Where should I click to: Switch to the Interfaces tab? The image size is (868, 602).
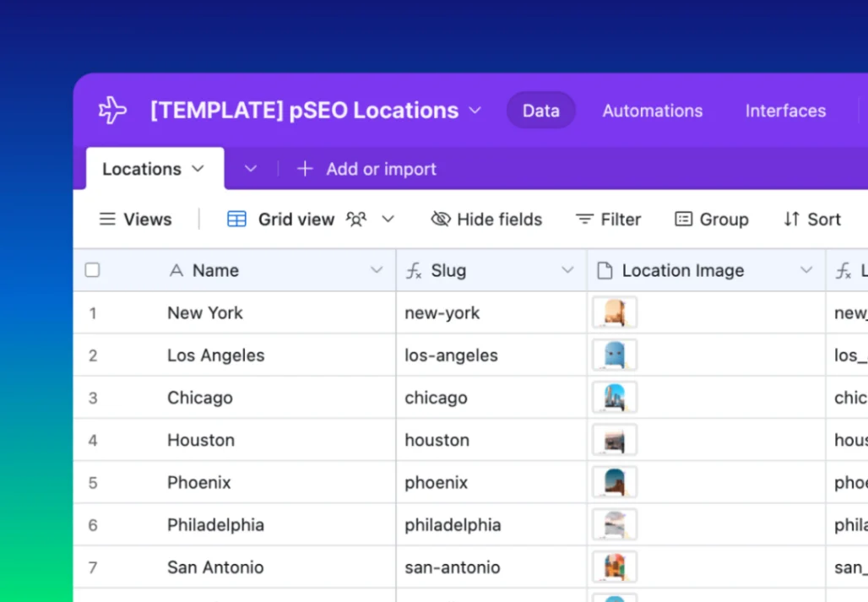785,111
